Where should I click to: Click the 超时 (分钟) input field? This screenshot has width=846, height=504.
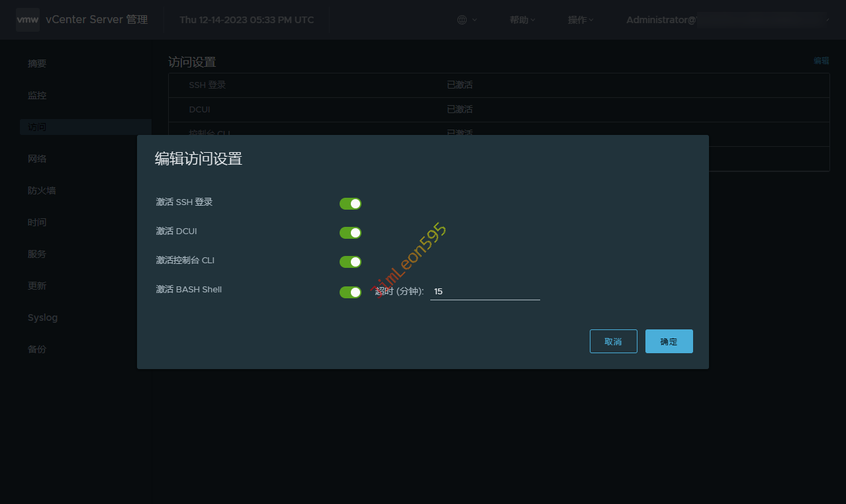point(485,292)
